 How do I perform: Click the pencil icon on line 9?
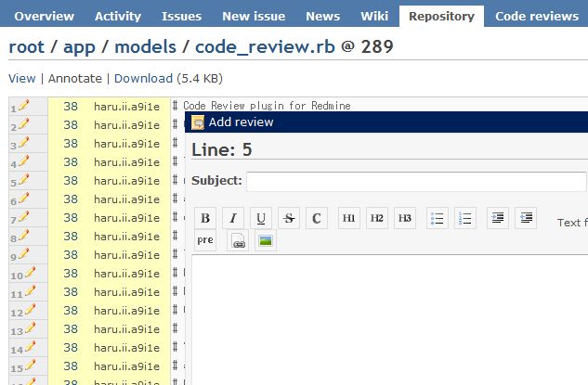coord(24,254)
